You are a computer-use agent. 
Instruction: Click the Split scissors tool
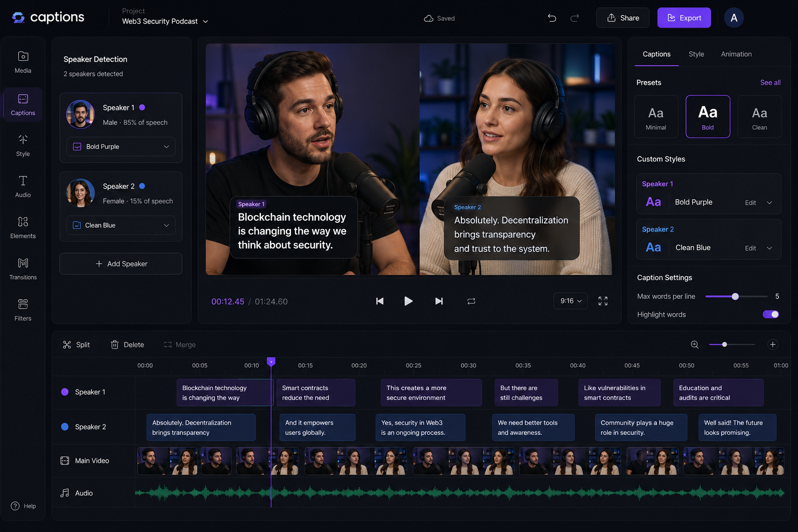[x=76, y=345]
